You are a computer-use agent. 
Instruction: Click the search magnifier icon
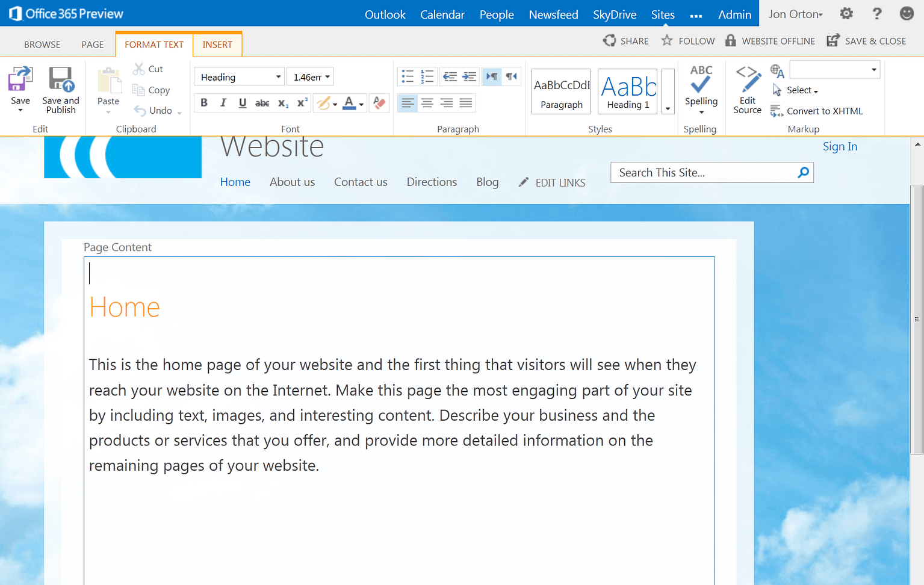[803, 173]
